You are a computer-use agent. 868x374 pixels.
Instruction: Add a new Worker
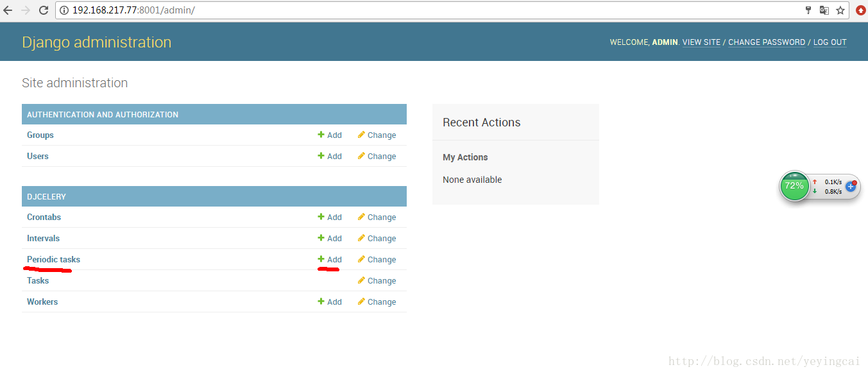[x=330, y=302]
